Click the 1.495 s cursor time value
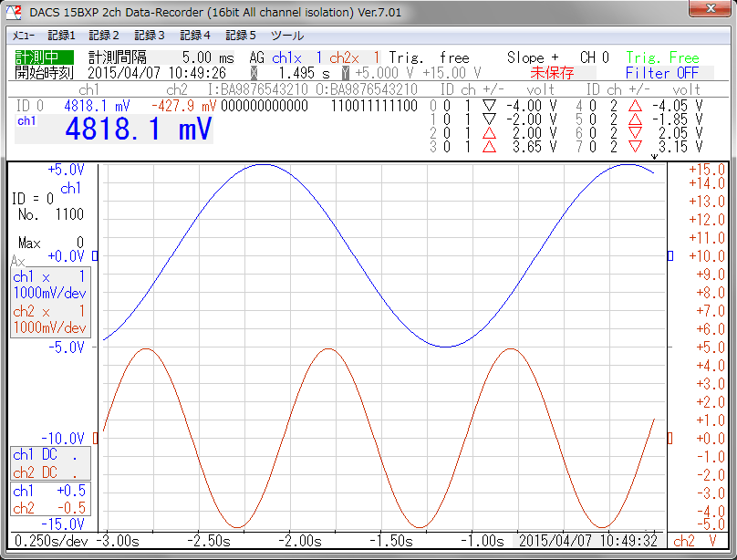The image size is (737, 560). point(304,73)
